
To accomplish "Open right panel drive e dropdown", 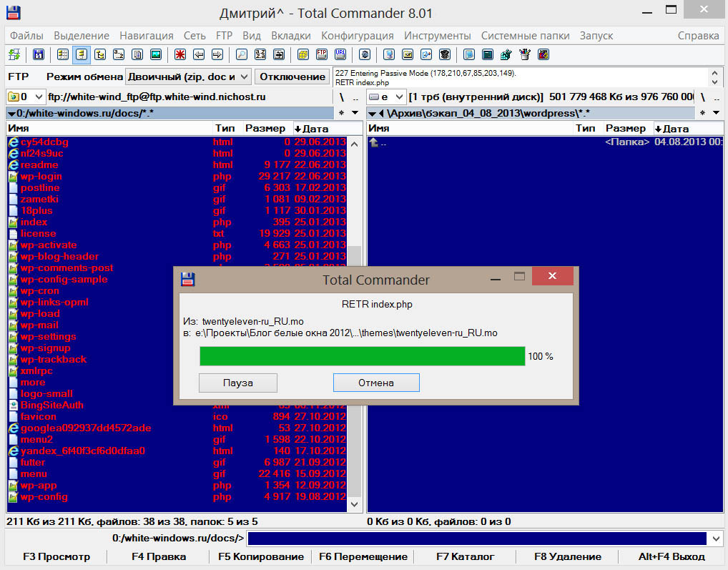I will [x=386, y=97].
